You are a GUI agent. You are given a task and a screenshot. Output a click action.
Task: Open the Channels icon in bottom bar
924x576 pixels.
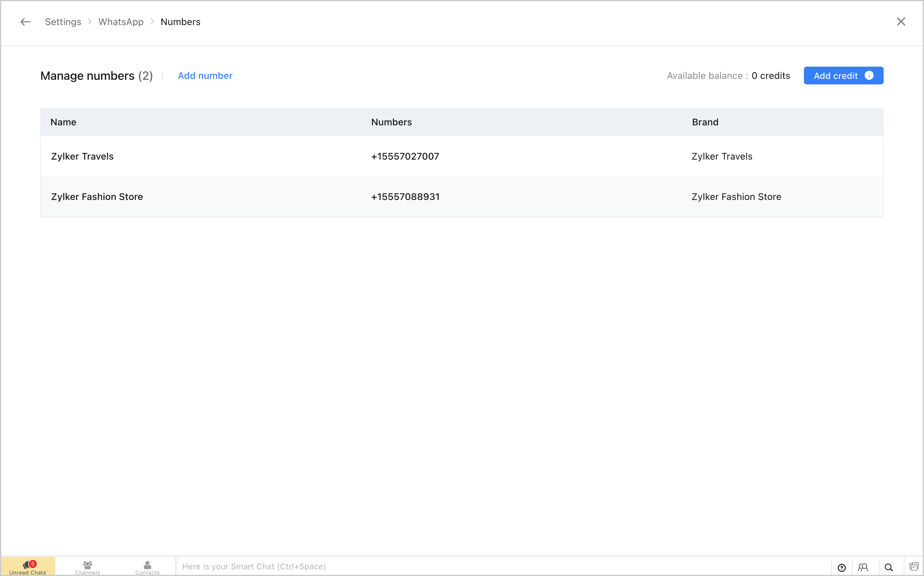click(88, 567)
